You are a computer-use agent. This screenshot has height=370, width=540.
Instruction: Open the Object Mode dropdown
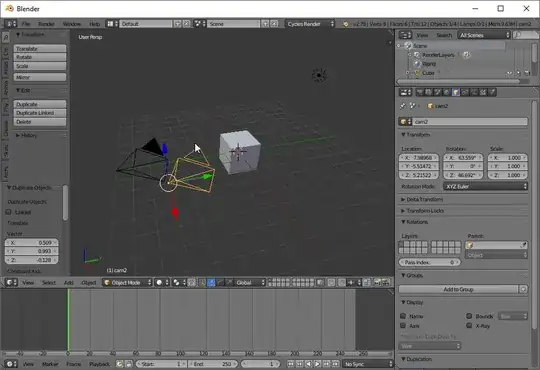click(127, 282)
